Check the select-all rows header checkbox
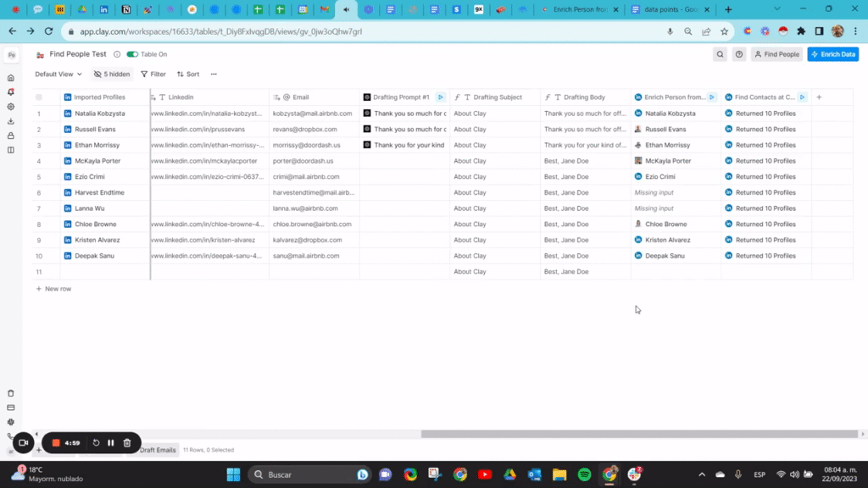Screen dimensions: 868x488 (39, 97)
